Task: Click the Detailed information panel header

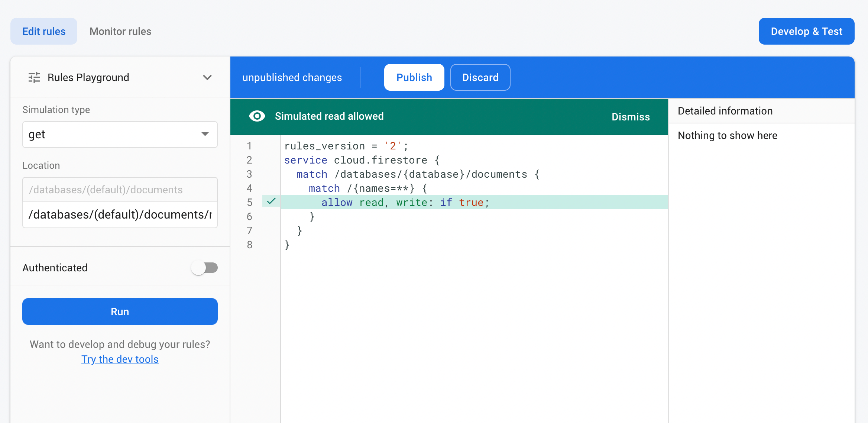Action: point(725,111)
